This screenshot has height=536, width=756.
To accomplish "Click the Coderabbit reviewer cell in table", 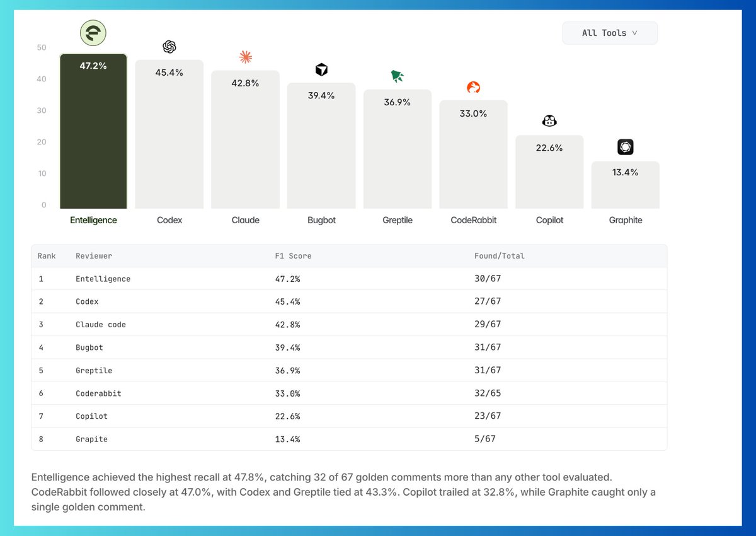I will (x=98, y=393).
